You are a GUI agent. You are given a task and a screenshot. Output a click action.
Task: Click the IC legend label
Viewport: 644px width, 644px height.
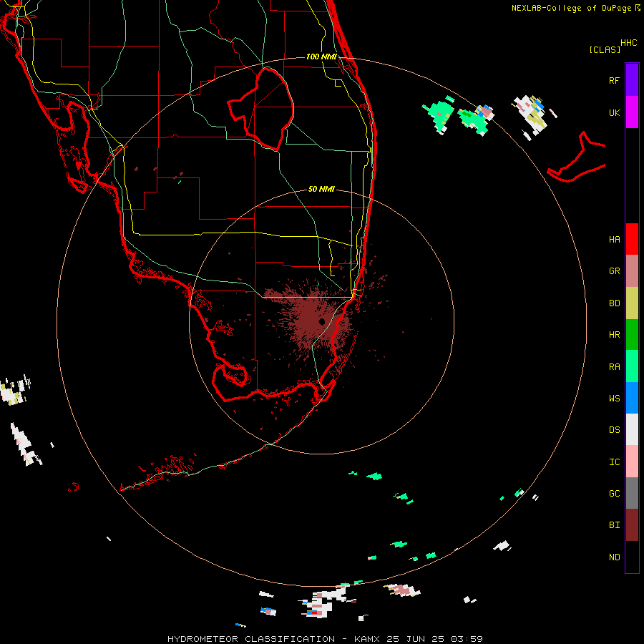click(x=614, y=462)
